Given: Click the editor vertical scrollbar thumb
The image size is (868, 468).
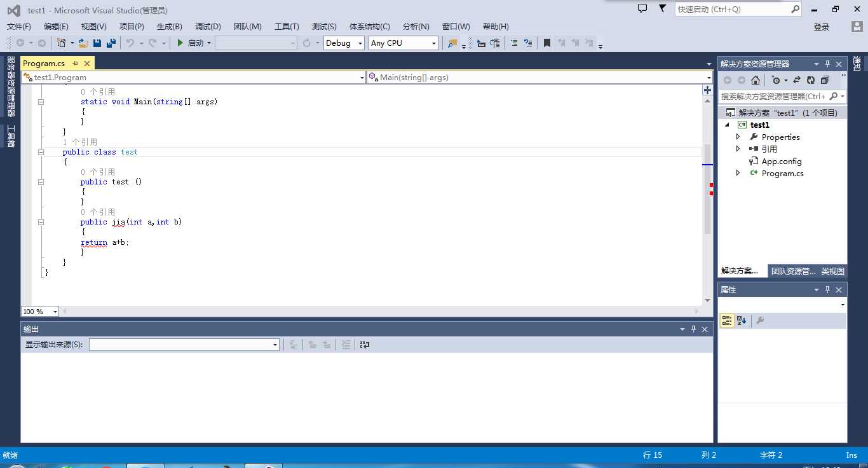Looking at the screenshot, I should (707, 189).
